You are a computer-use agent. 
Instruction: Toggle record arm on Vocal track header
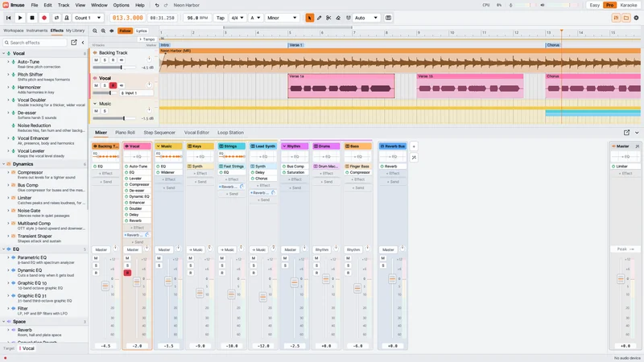pyautogui.click(x=113, y=85)
